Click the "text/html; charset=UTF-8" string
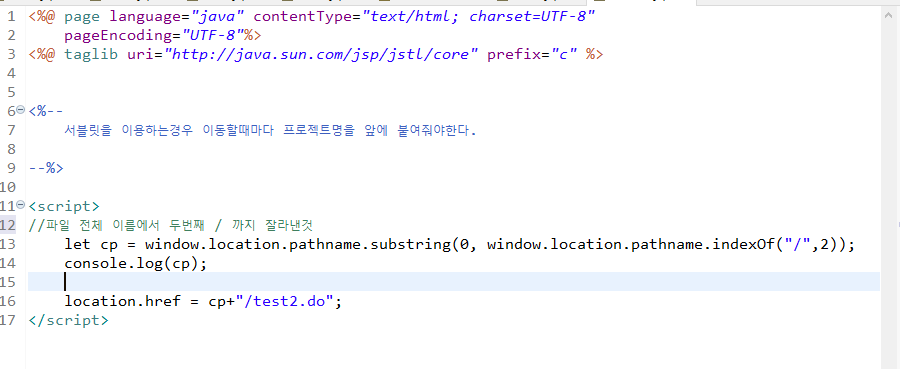The image size is (900, 369). click(478, 17)
